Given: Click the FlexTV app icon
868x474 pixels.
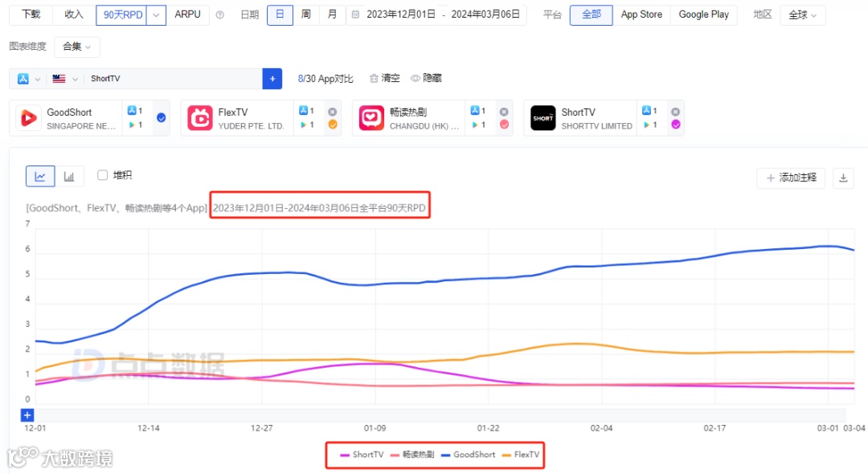Looking at the screenshot, I should [x=200, y=118].
